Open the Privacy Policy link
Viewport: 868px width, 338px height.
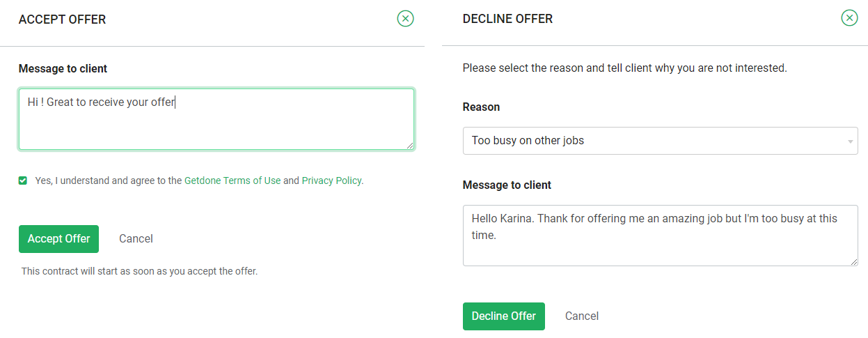(331, 180)
